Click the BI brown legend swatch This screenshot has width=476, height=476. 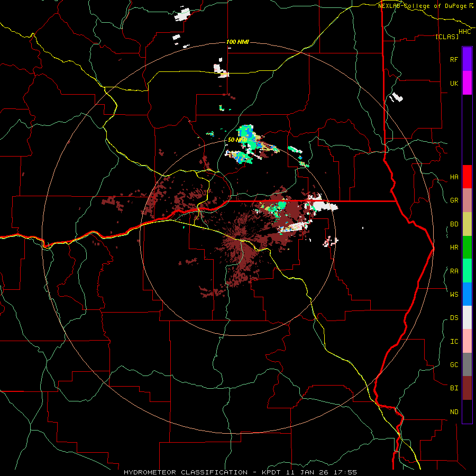pos(467,388)
